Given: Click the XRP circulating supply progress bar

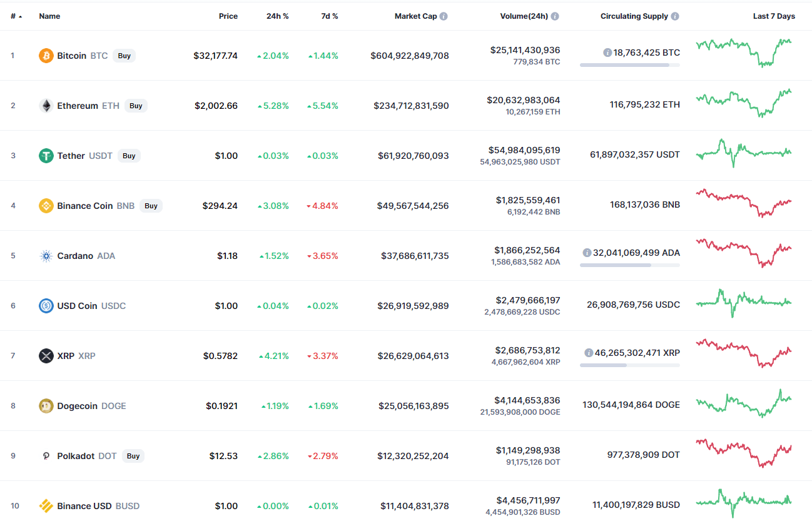Looking at the screenshot, I should point(629,365).
